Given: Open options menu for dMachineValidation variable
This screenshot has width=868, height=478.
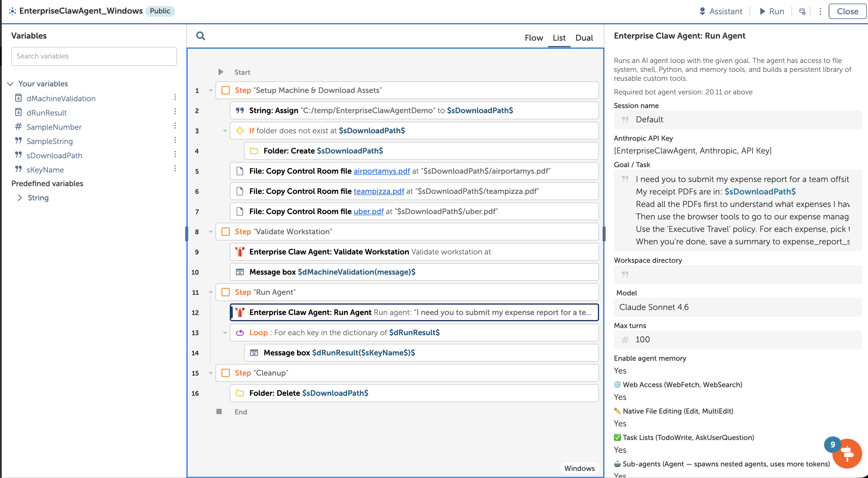Looking at the screenshot, I should pos(175,97).
